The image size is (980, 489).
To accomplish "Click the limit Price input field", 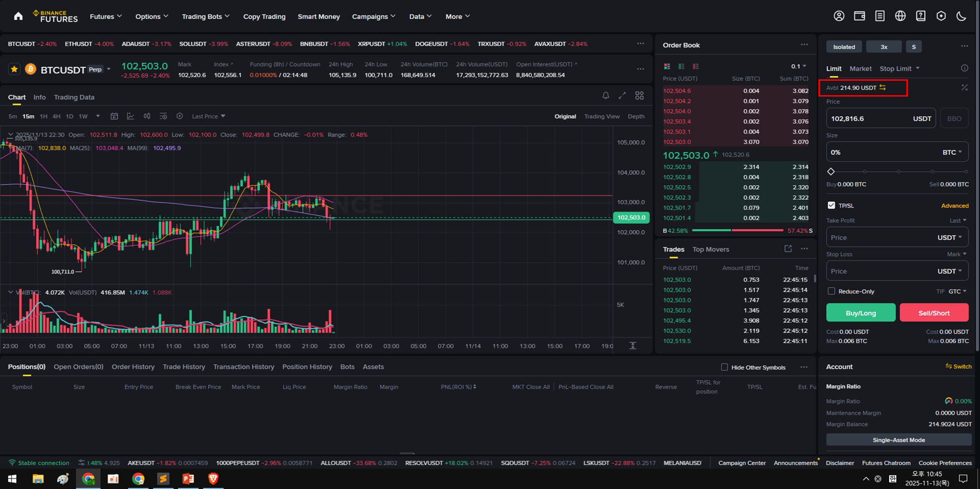I will click(x=881, y=119).
